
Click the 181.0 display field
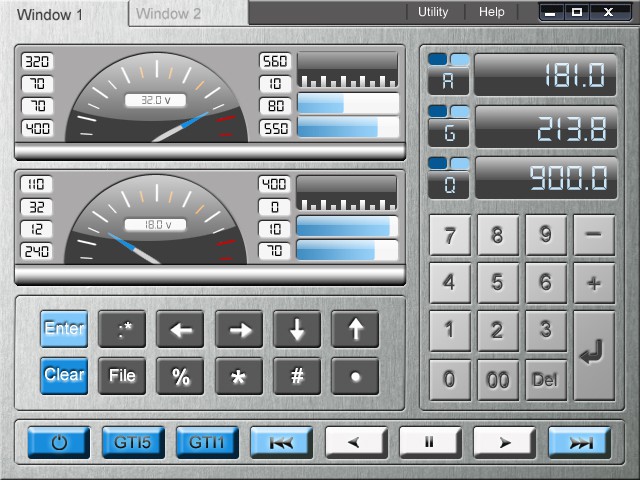pyautogui.click(x=545, y=75)
